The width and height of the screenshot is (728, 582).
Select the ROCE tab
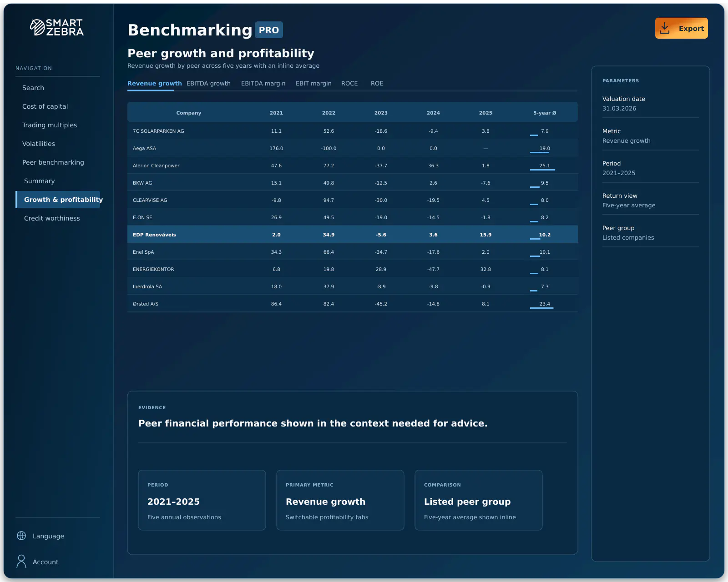pos(349,83)
